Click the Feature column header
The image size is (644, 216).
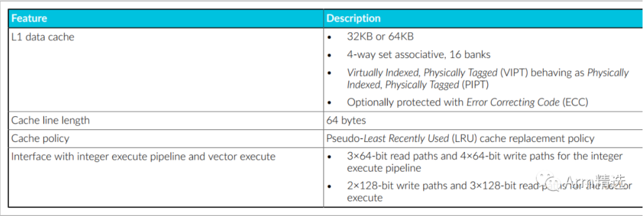tap(29, 19)
